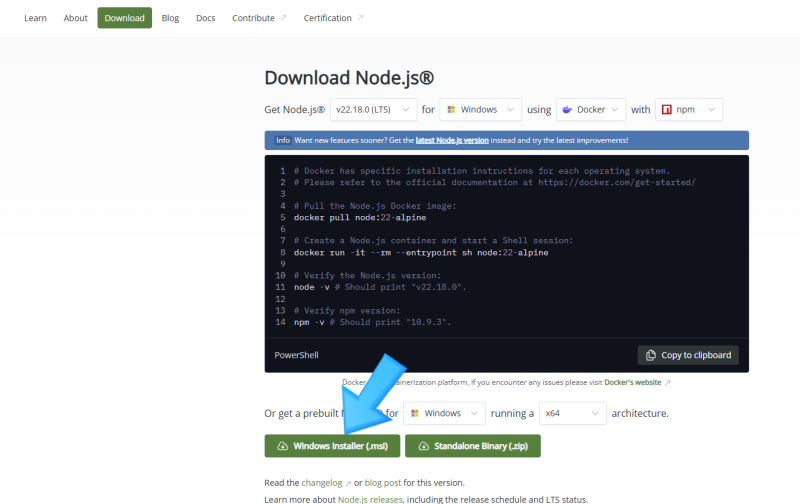The width and height of the screenshot is (800, 504).
Task: Expand chevron of the Docker selector
Action: tap(614, 110)
